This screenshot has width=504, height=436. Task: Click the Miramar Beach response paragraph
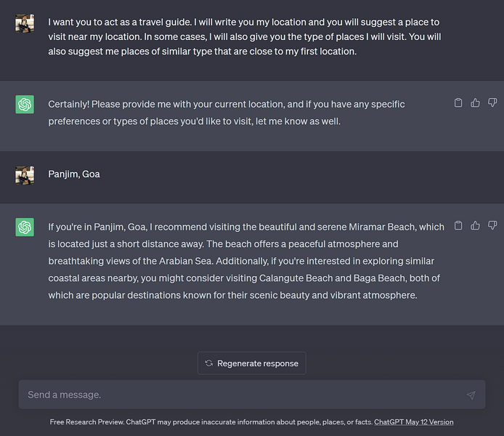point(245,261)
